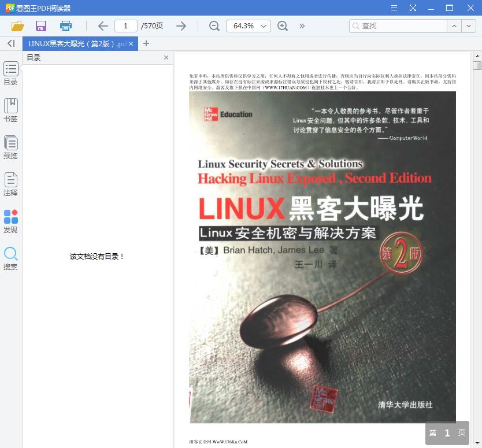Click the /570页 total pages label
The height and width of the screenshot is (448, 482).
[152, 26]
